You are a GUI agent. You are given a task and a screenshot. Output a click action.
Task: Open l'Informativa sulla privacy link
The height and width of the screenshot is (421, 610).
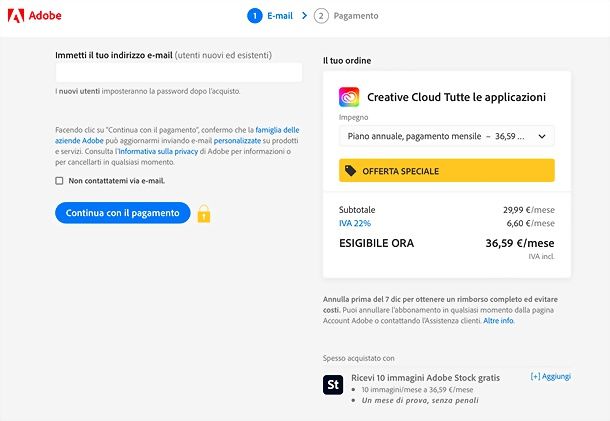tap(156, 151)
